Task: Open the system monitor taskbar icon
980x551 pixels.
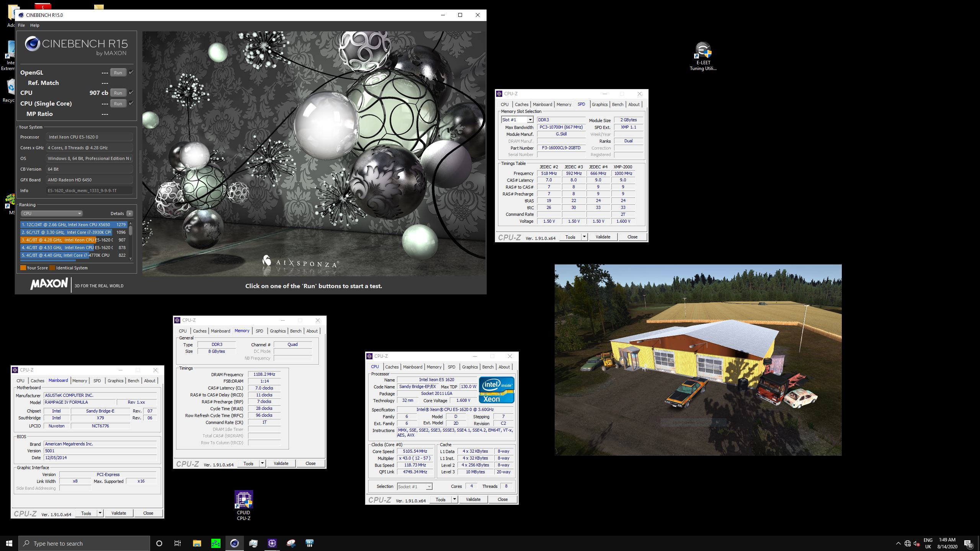Action: 253,543
